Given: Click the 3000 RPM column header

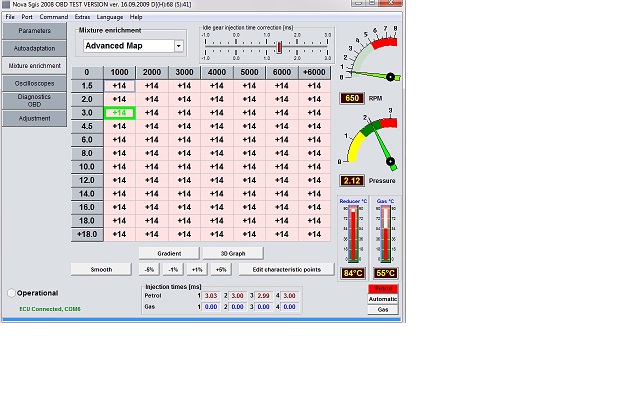Looking at the screenshot, I should tap(184, 72).
